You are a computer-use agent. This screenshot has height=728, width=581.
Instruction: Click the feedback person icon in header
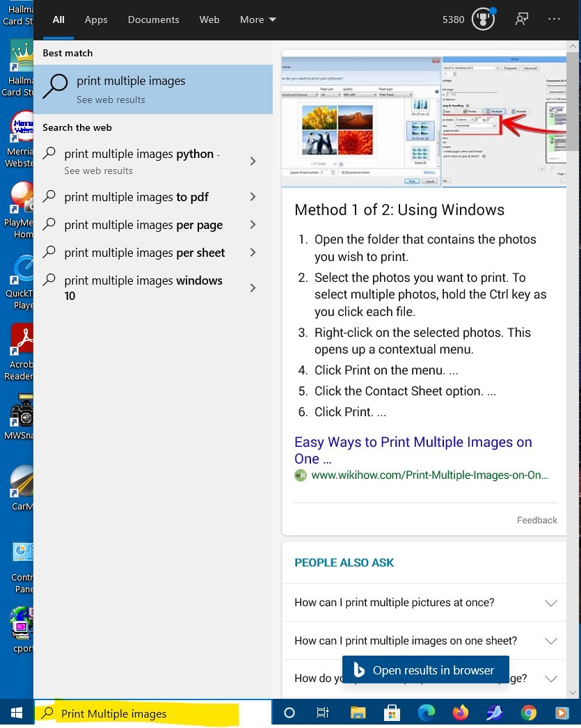tap(522, 19)
